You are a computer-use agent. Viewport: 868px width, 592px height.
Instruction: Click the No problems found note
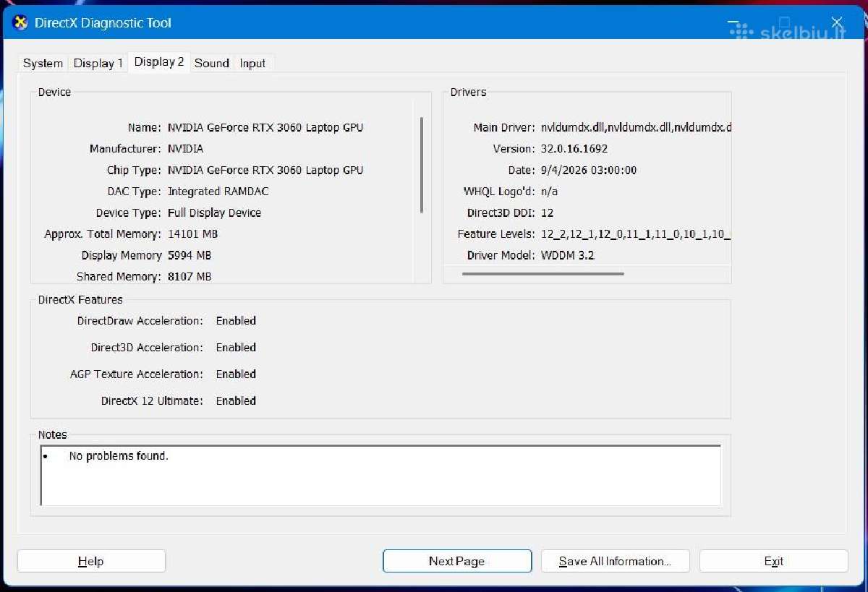119,456
